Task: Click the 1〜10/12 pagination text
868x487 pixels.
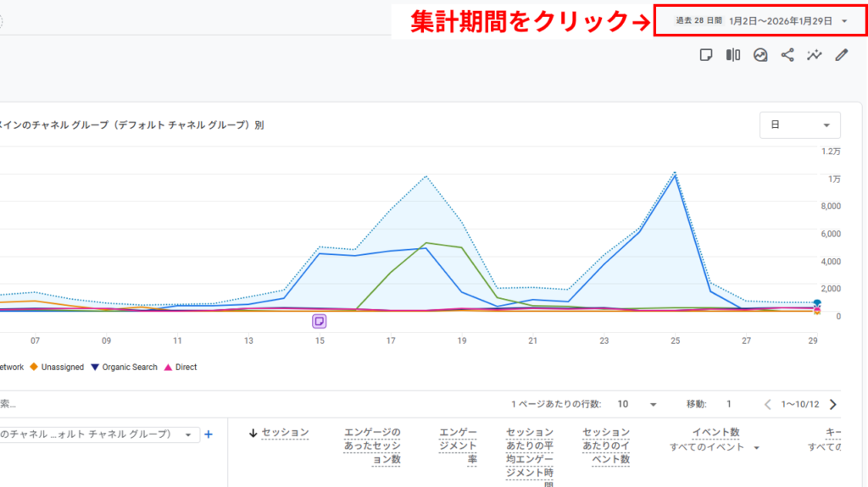Action: pyautogui.click(x=800, y=405)
